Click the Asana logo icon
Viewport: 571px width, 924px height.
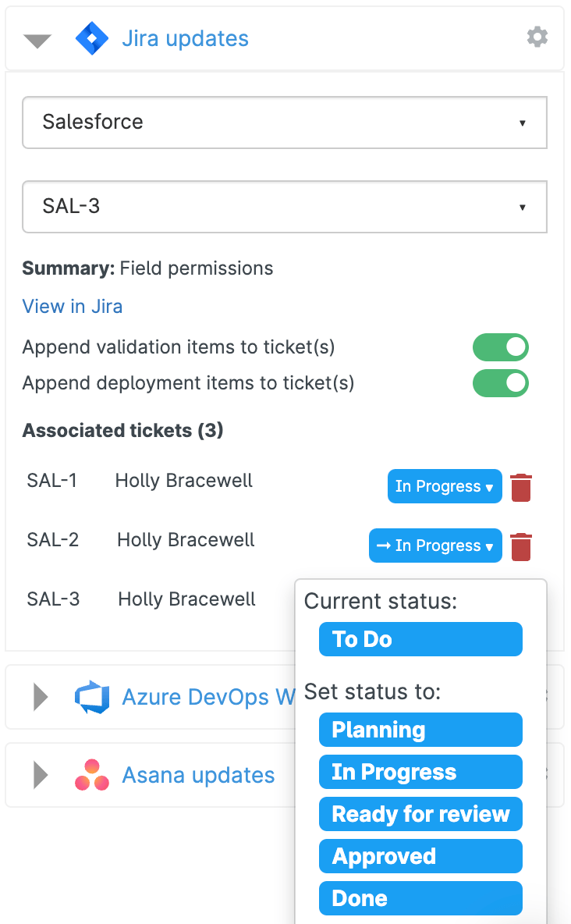coord(91,775)
